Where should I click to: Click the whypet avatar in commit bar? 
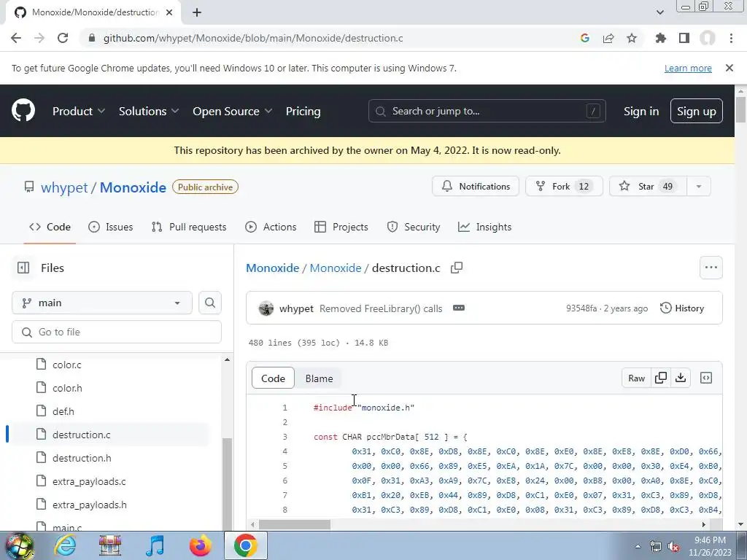point(266,308)
